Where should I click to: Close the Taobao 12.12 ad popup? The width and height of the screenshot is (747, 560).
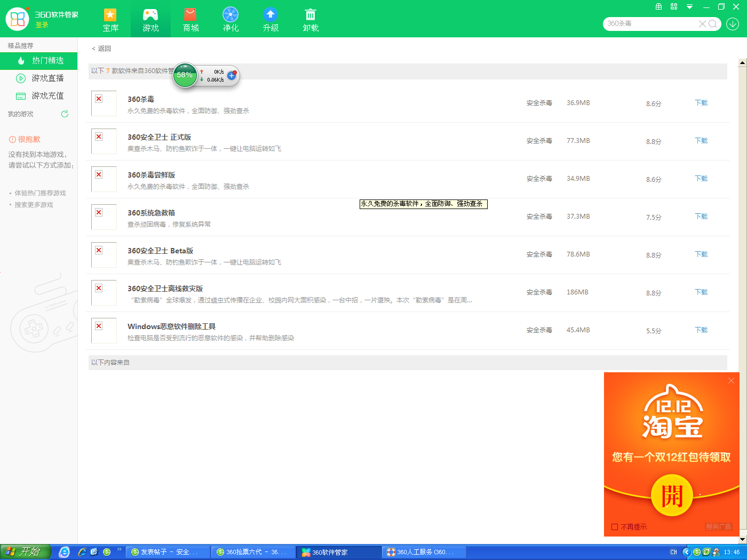click(x=731, y=380)
